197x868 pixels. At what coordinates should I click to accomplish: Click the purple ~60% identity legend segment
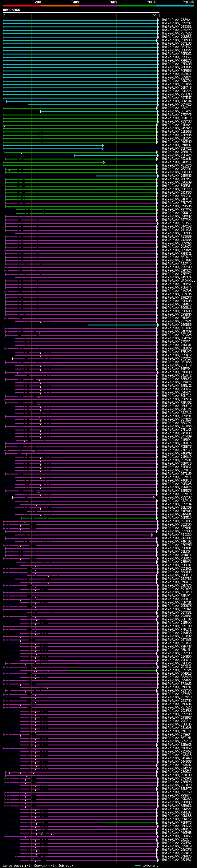pos(99,6)
